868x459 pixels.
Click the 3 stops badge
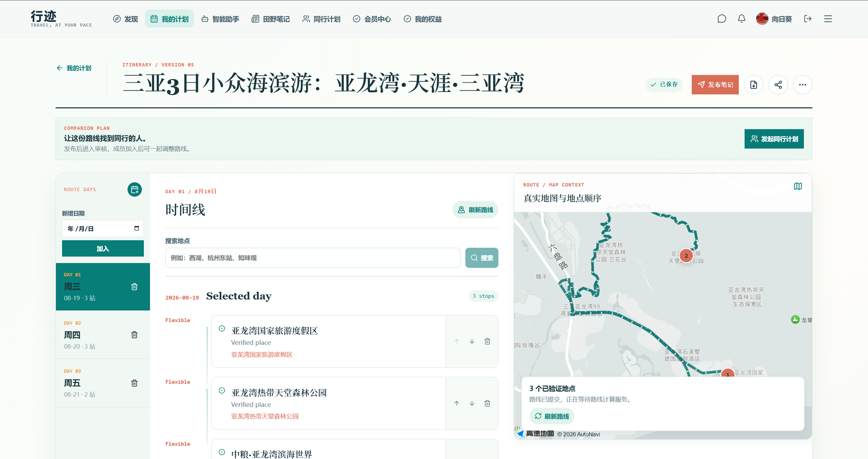pos(483,296)
